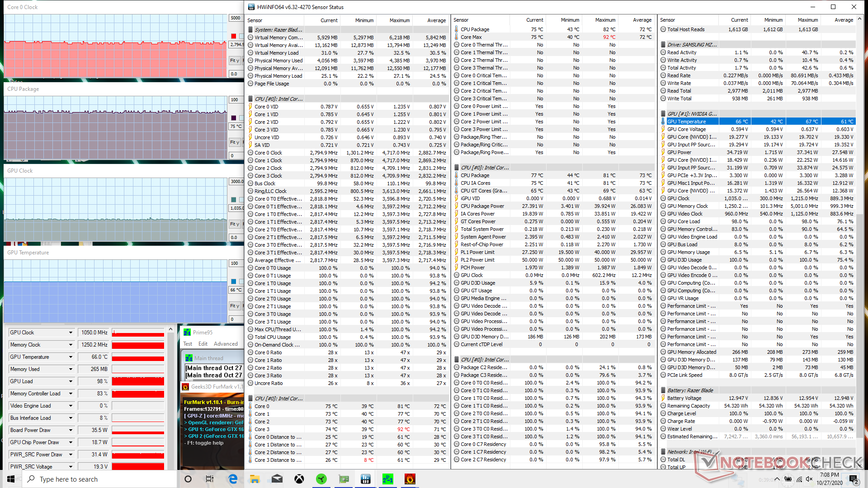Click the volume muted tray icon
The width and height of the screenshot is (868, 488).
pyautogui.click(x=809, y=479)
